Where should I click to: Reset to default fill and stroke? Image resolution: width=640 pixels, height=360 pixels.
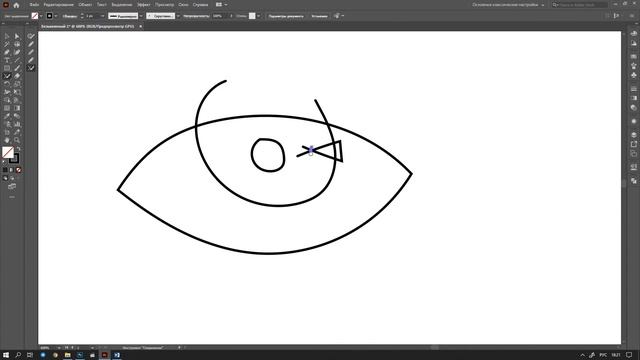tap(4, 162)
